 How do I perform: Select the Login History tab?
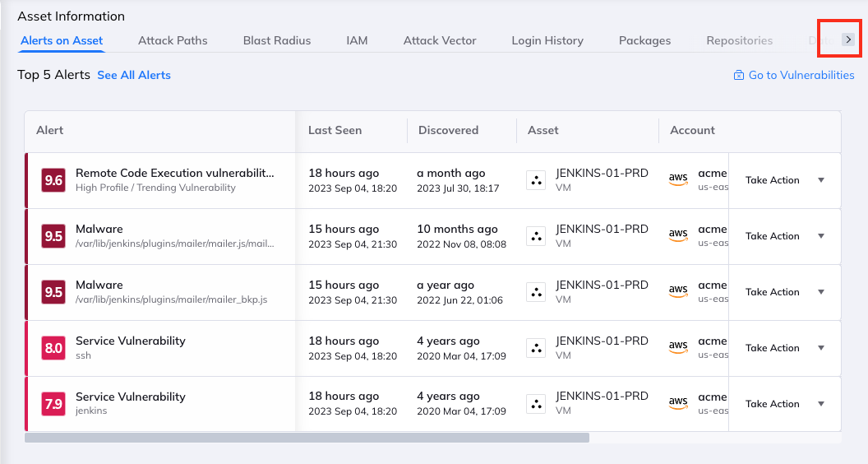(547, 40)
